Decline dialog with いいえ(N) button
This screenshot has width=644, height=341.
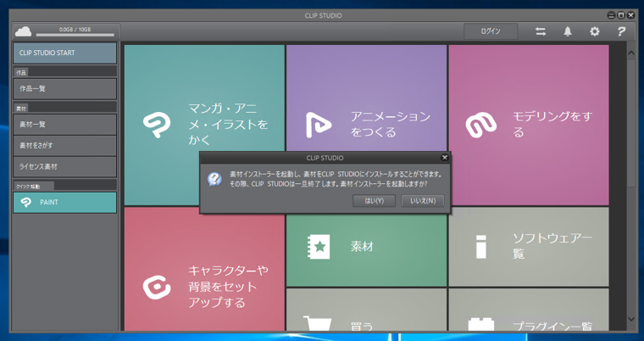coord(423,201)
